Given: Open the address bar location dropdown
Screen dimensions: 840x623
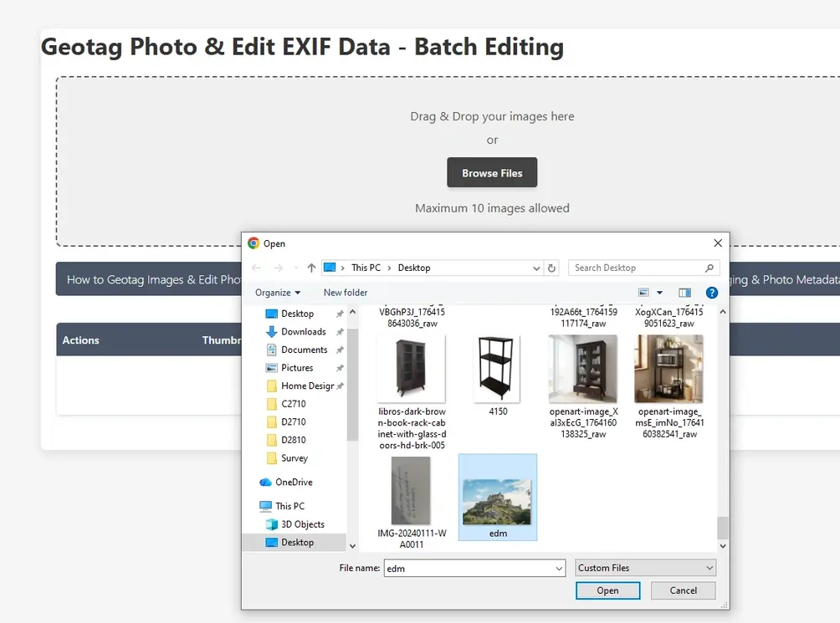Looking at the screenshot, I should 536,267.
